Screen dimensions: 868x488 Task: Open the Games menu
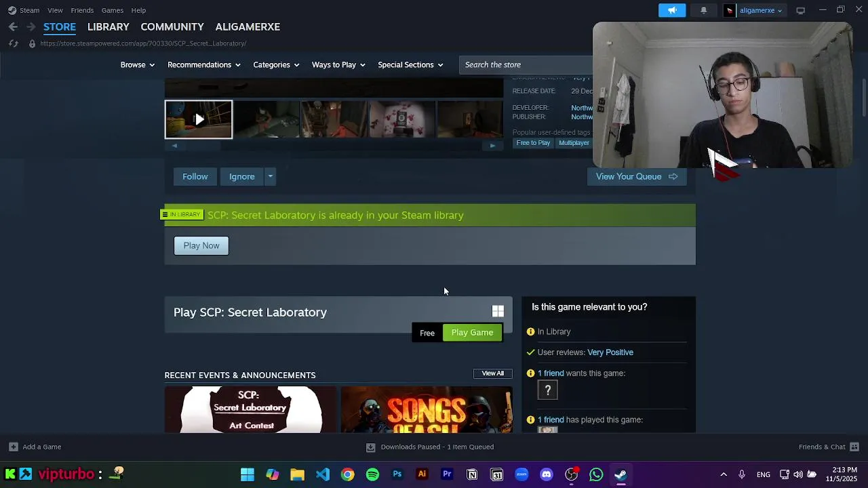coord(112,10)
